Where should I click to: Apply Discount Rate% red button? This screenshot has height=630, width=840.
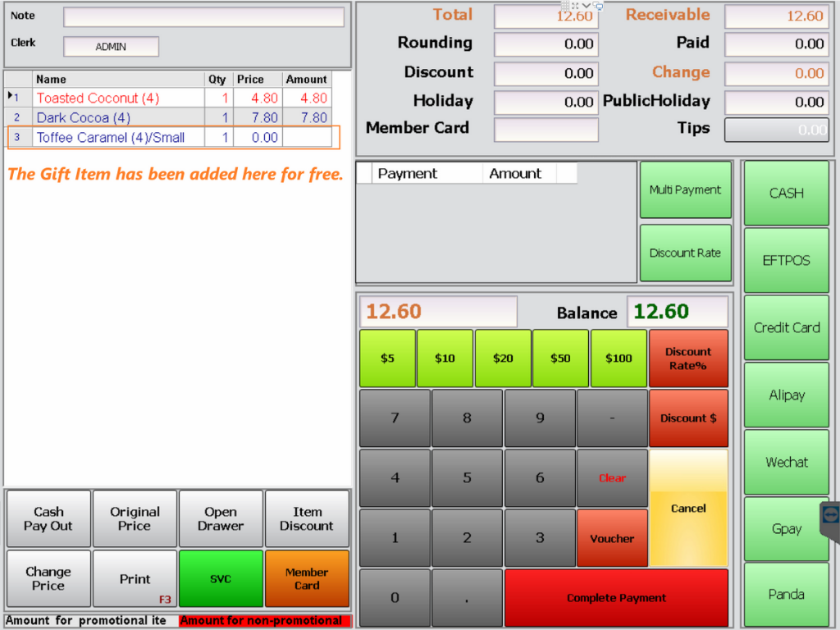(x=687, y=358)
